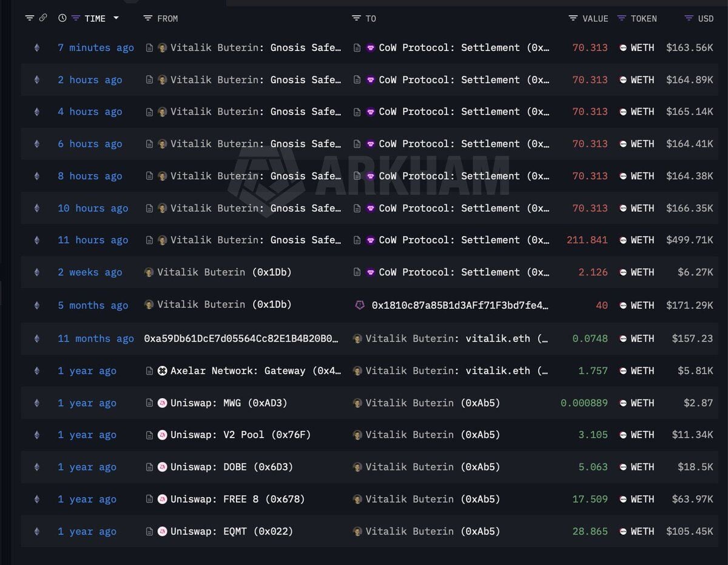Open the FROM column filter
The width and height of the screenshot is (728, 565).
coord(147,18)
